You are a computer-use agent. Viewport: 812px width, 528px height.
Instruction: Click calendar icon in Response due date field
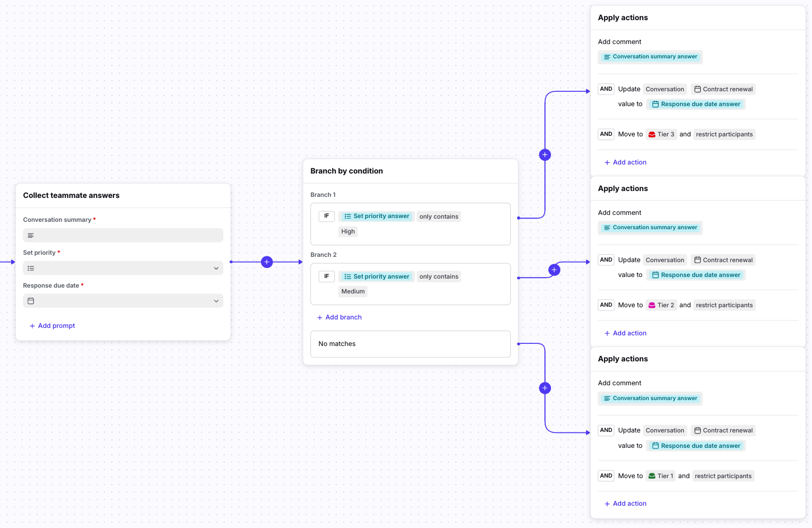[x=31, y=301]
